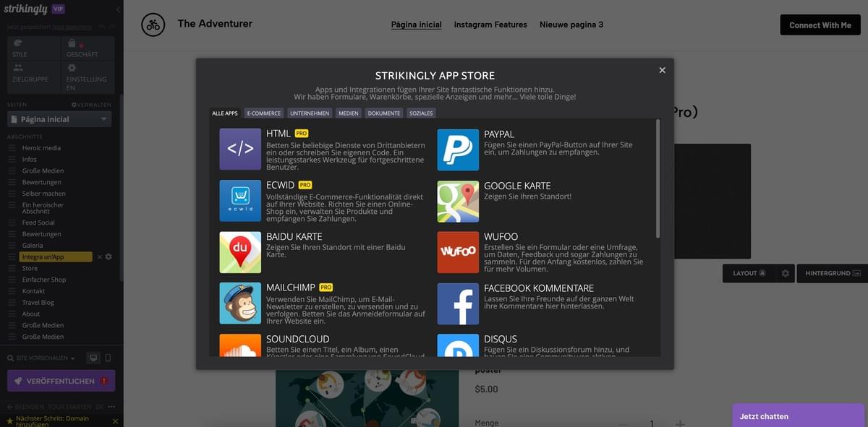Click the SoundCloud app title
Image resolution: width=868 pixels, height=427 pixels.
(298, 339)
